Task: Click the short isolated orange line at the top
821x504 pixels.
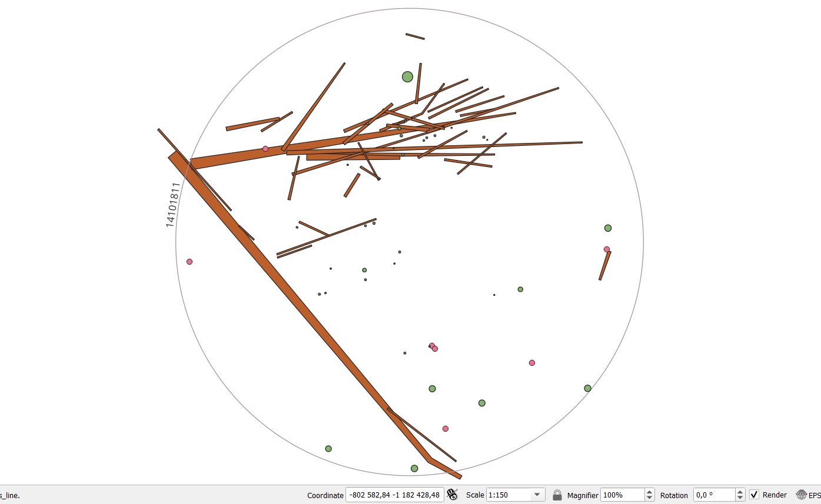Action: click(415, 36)
